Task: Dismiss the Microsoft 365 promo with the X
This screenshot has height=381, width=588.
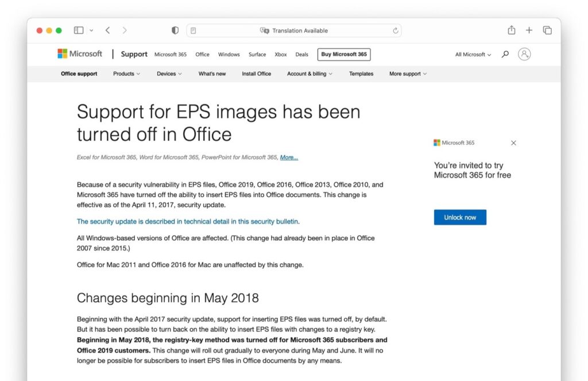Action: [513, 143]
